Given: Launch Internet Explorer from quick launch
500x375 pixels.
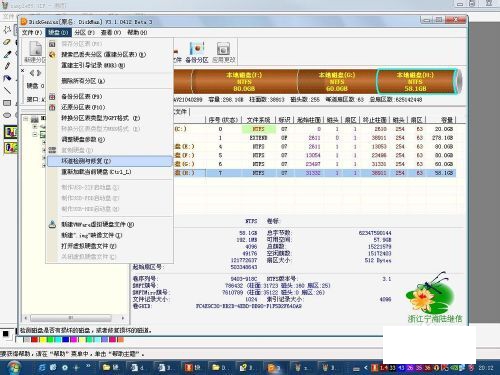Looking at the screenshot, I should pos(42,368).
